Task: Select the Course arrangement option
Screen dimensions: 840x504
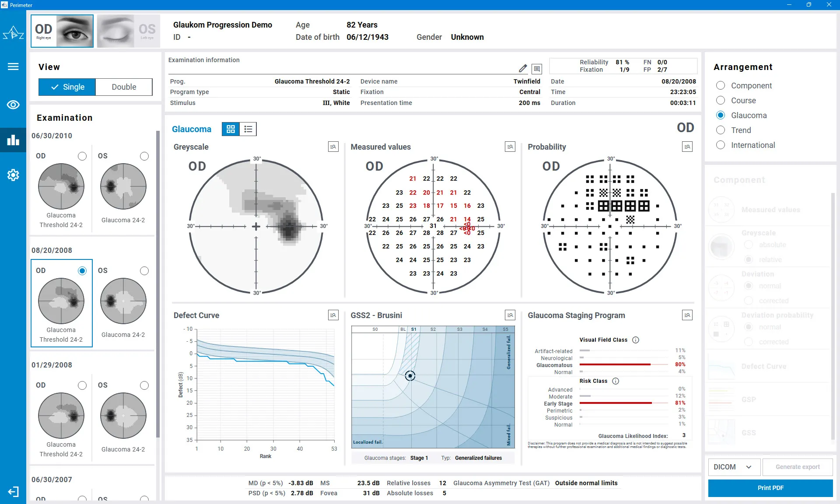Action: [x=721, y=100]
